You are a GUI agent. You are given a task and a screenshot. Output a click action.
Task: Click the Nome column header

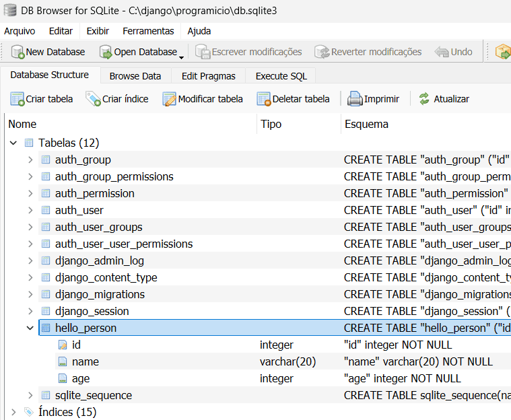[131, 124]
